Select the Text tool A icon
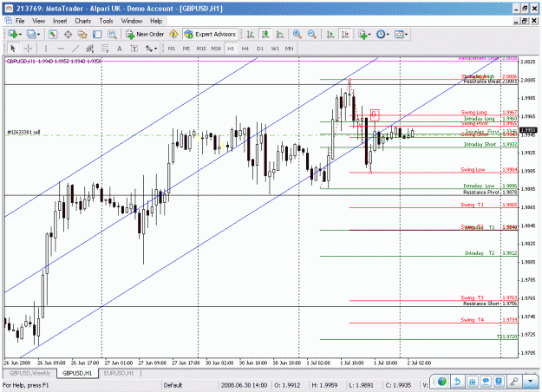 [x=120, y=49]
